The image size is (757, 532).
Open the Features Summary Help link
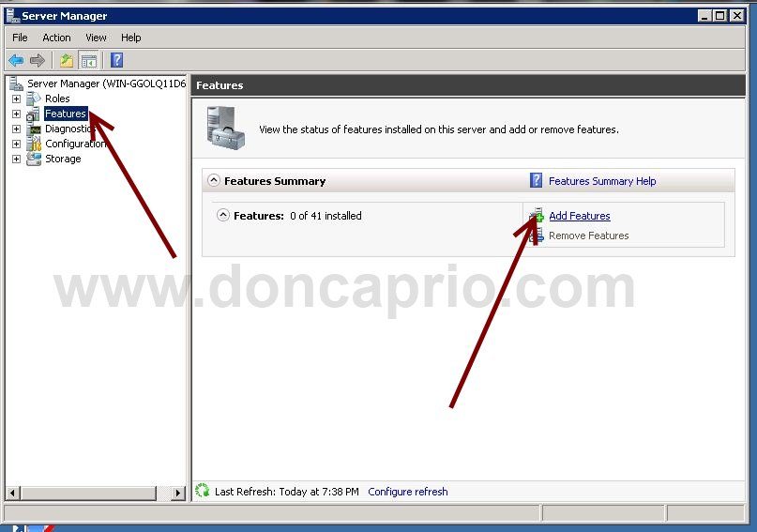pos(602,181)
